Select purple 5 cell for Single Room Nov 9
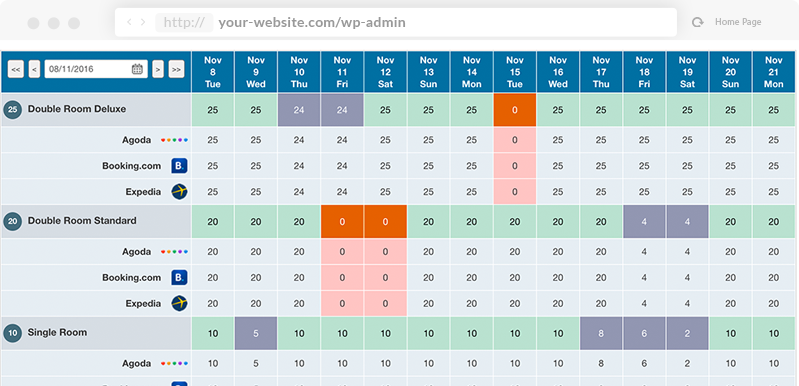The width and height of the screenshot is (799, 386). pos(256,334)
